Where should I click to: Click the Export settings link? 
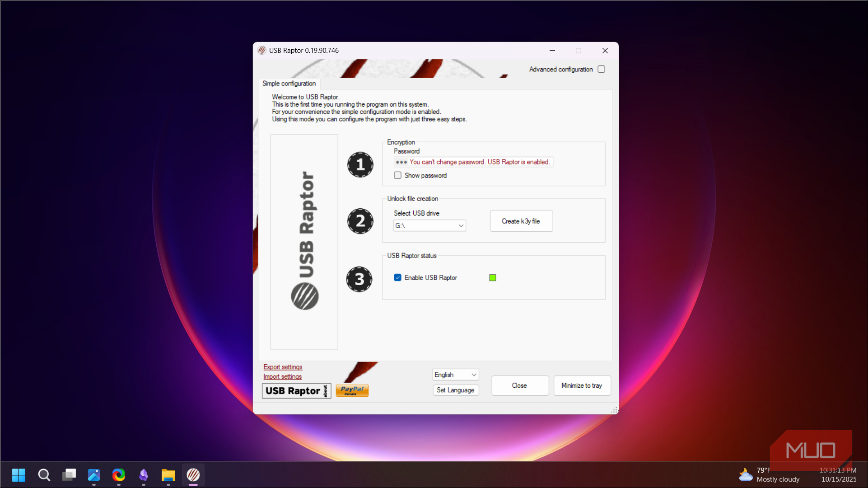(x=283, y=367)
